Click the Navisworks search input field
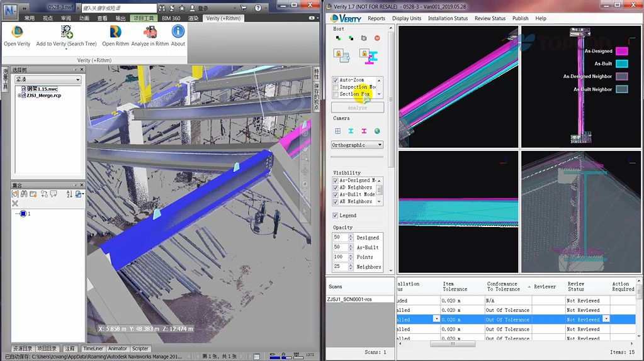This screenshot has width=644, height=361. [119, 8]
